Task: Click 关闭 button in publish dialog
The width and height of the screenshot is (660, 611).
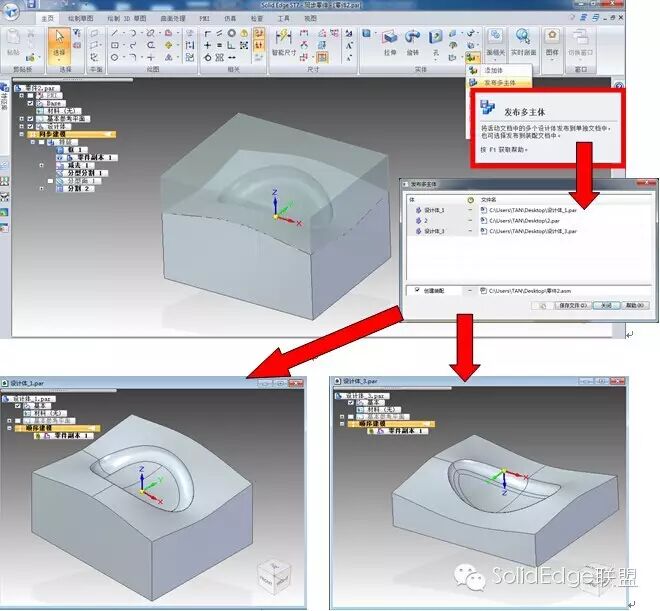Action: tap(606, 306)
